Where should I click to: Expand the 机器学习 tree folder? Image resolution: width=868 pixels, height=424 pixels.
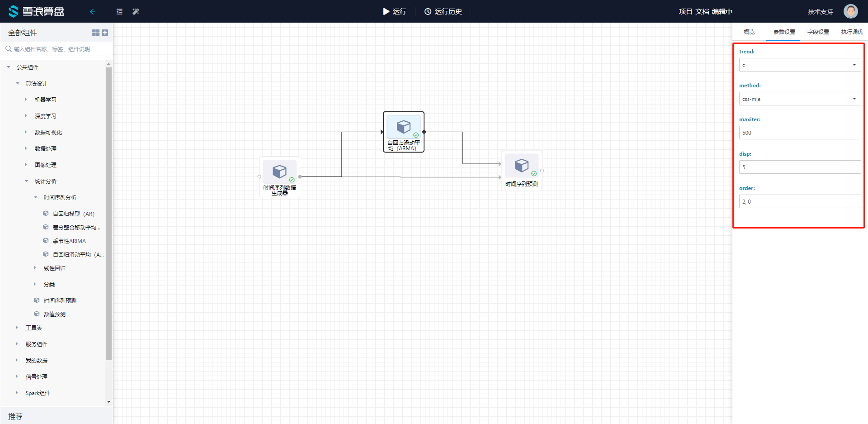(26, 100)
